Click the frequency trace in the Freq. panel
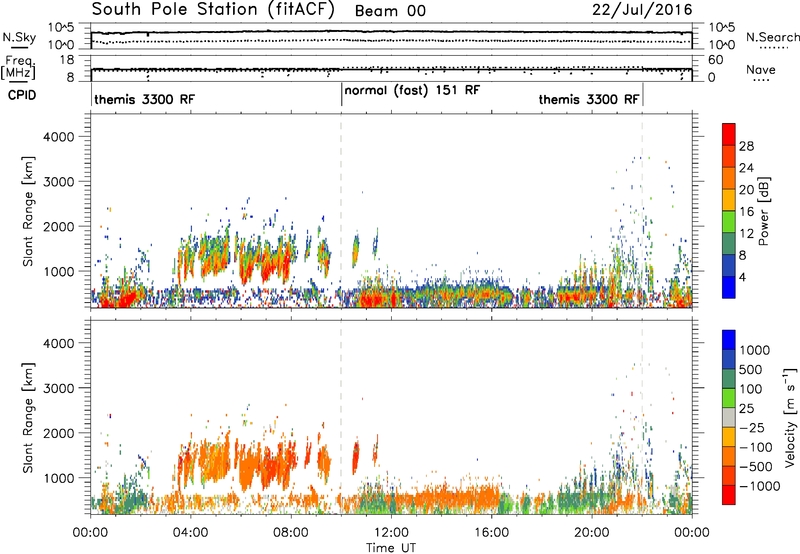The height and width of the screenshot is (554, 800). [x=391, y=69]
